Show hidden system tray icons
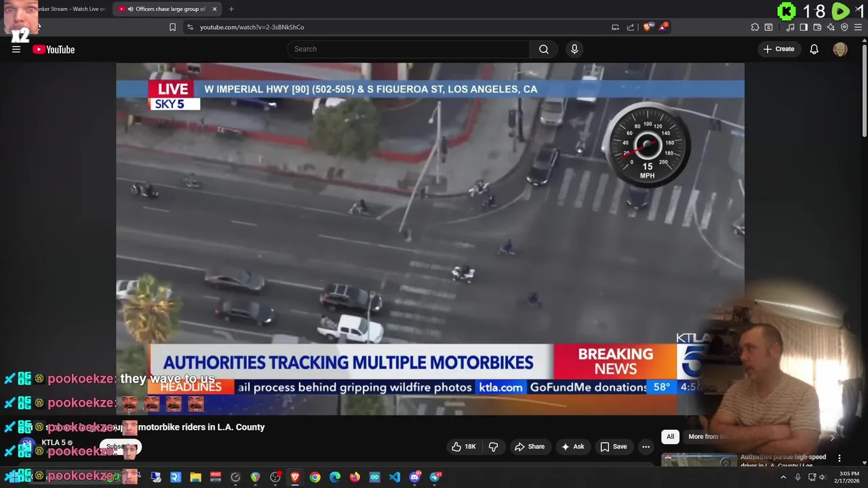The width and height of the screenshot is (868, 488). click(x=783, y=477)
